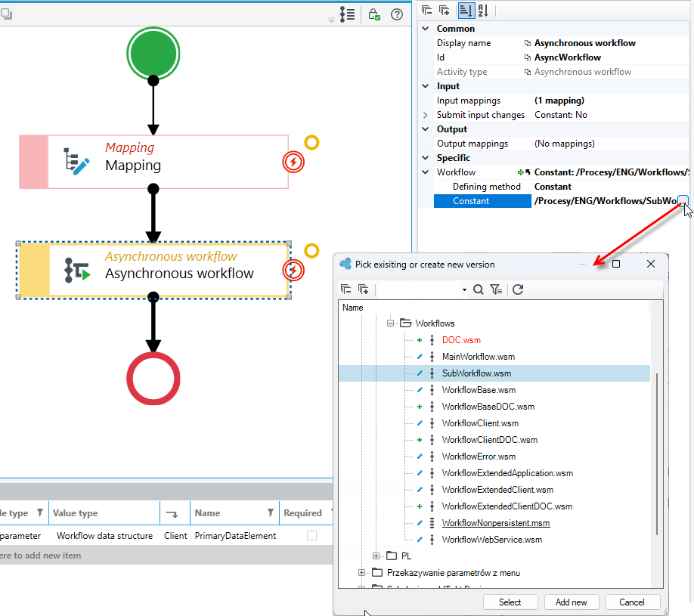Select WorkflowWebService.wsm in the tree
The height and width of the screenshot is (616, 694).
(x=491, y=540)
